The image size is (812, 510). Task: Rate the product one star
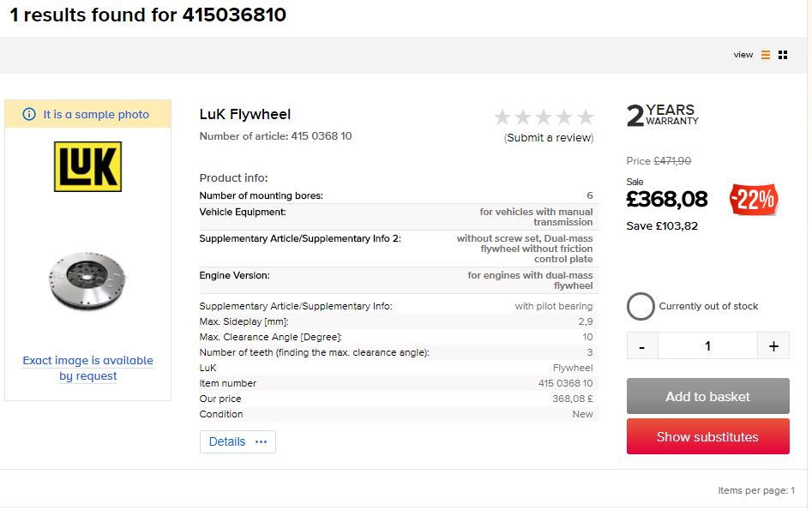[502, 117]
